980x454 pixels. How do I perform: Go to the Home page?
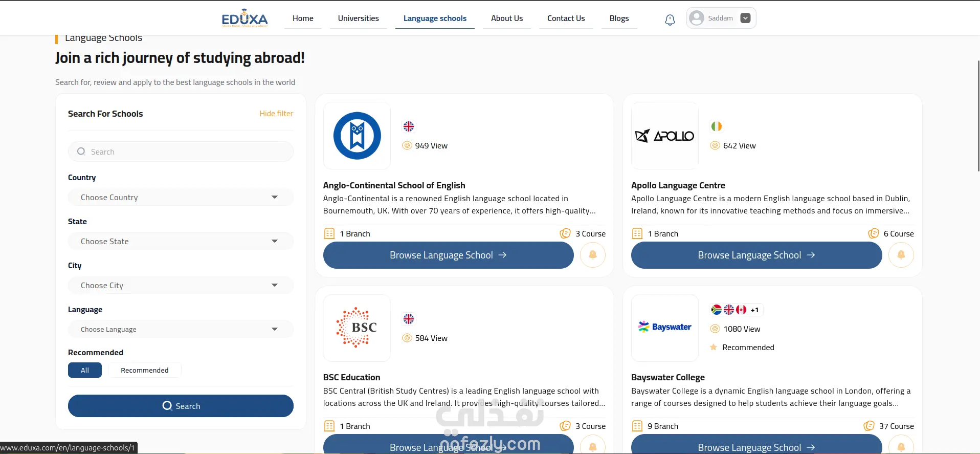pos(303,18)
